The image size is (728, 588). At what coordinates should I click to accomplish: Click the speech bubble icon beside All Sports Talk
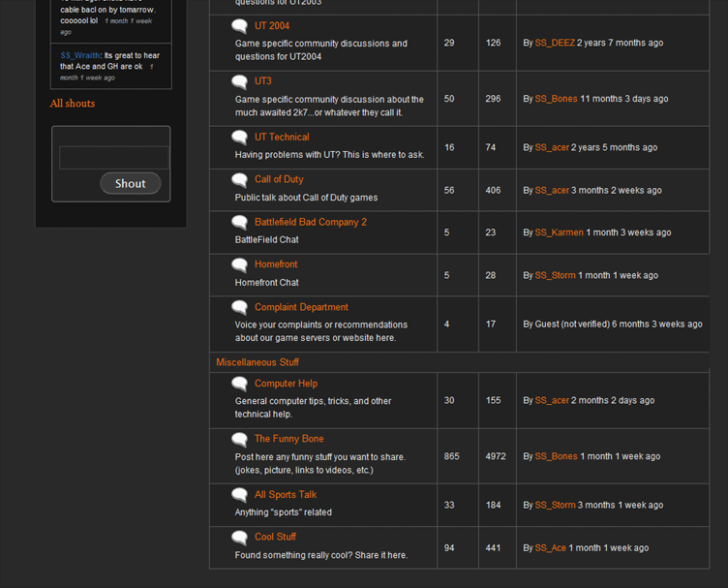pos(239,495)
